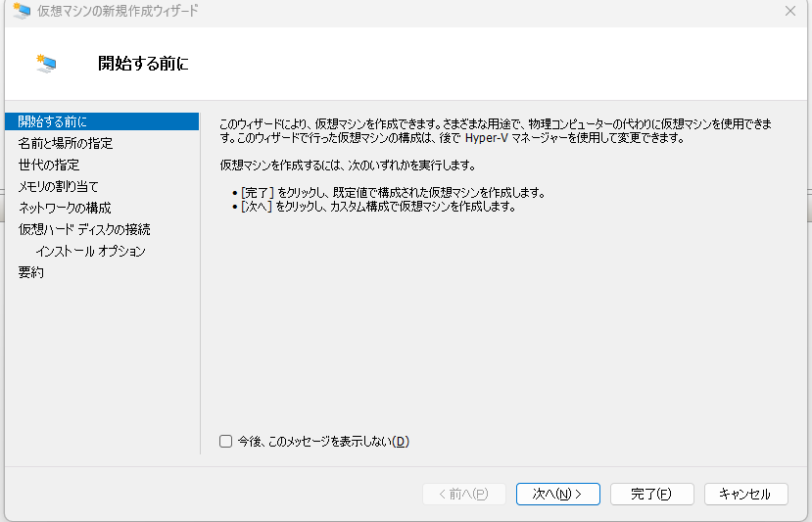The image size is (812, 522).
Task: Select the インストール オプション sub-step
Action: (90, 251)
